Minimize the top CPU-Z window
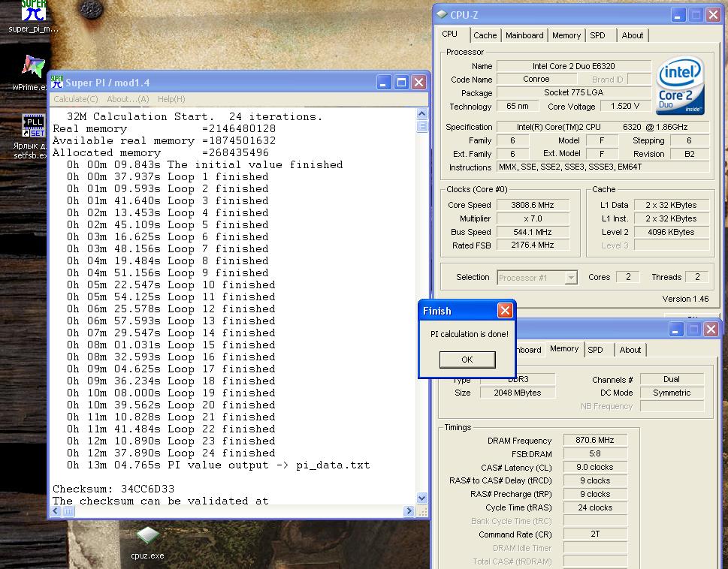The height and width of the screenshot is (569, 728). click(x=678, y=15)
